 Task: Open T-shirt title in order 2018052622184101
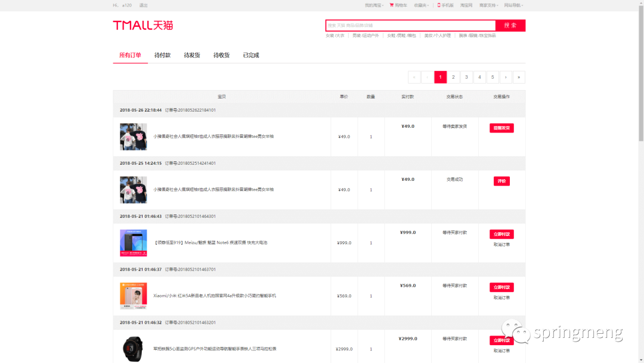(x=213, y=137)
